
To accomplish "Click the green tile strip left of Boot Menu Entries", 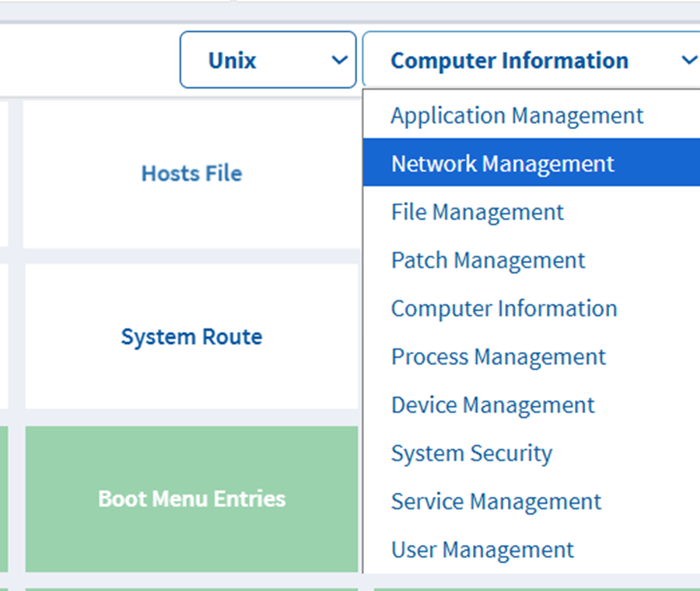I will click(4, 498).
